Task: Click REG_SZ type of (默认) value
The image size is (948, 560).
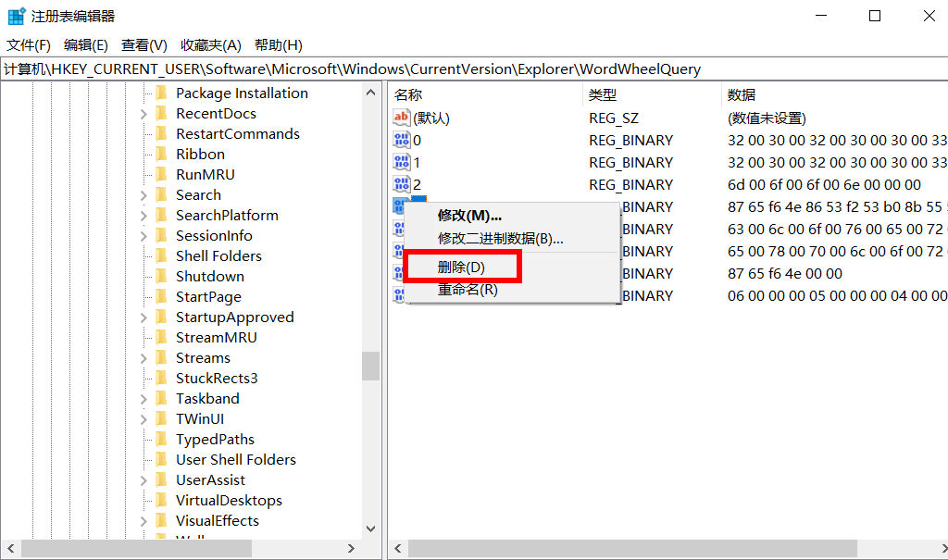Action: point(614,118)
